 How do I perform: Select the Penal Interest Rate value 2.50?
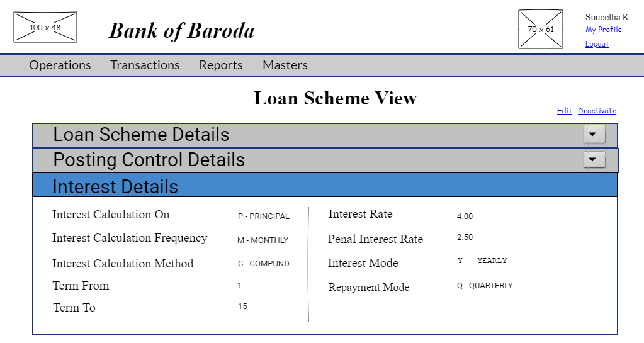(465, 237)
